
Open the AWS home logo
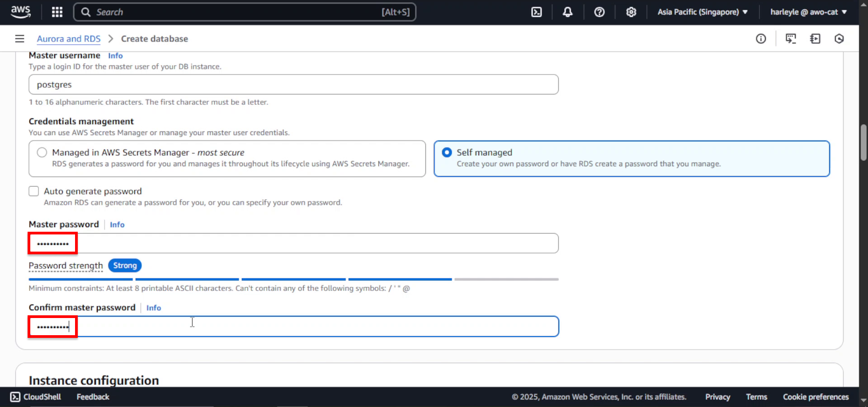[21, 12]
